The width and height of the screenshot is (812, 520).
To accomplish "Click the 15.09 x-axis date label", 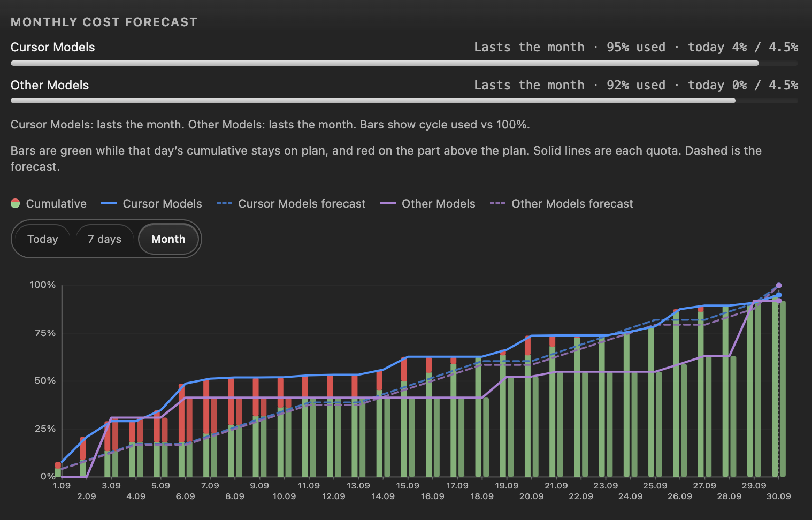I will [408, 486].
